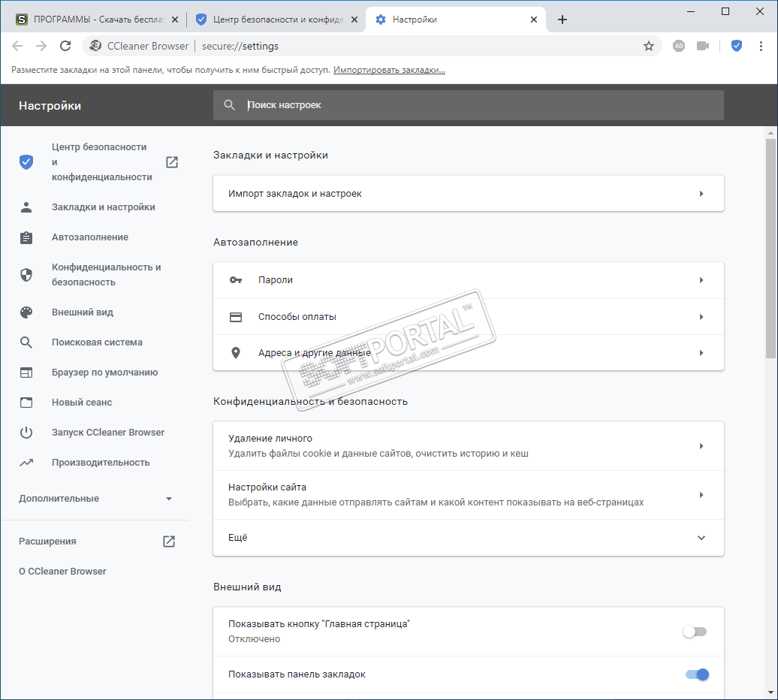Switch to Центр безопасности и конфиденциальности tab
Image resolution: width=778 pixels, height=700 pixels.
click(276, 20)
